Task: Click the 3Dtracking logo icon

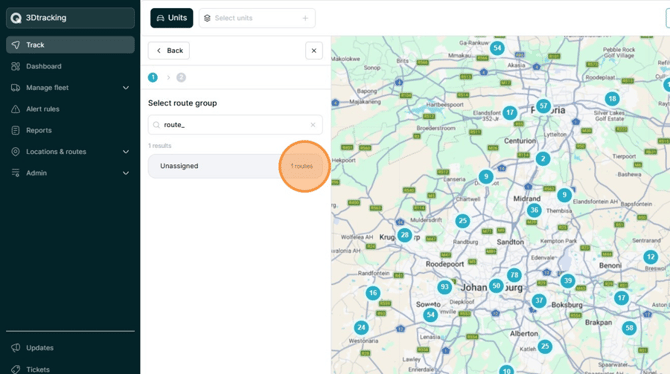Action: click(x=16, y=18)
